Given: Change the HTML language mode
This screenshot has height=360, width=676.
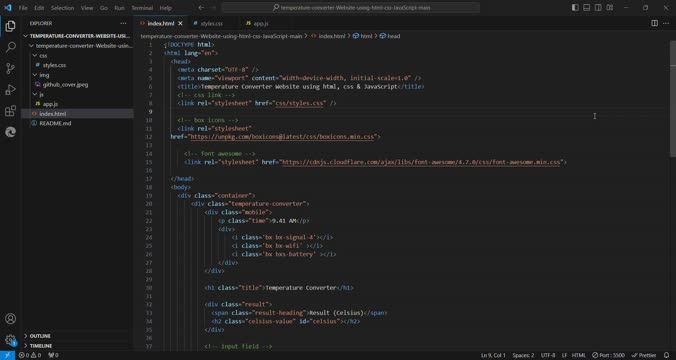Looking at the screenshot, I should pyautogui.click(x=579, y=355).
